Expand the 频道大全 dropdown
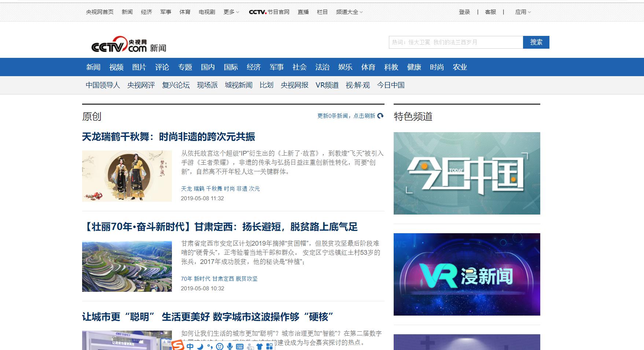 [x=349, y=12]
